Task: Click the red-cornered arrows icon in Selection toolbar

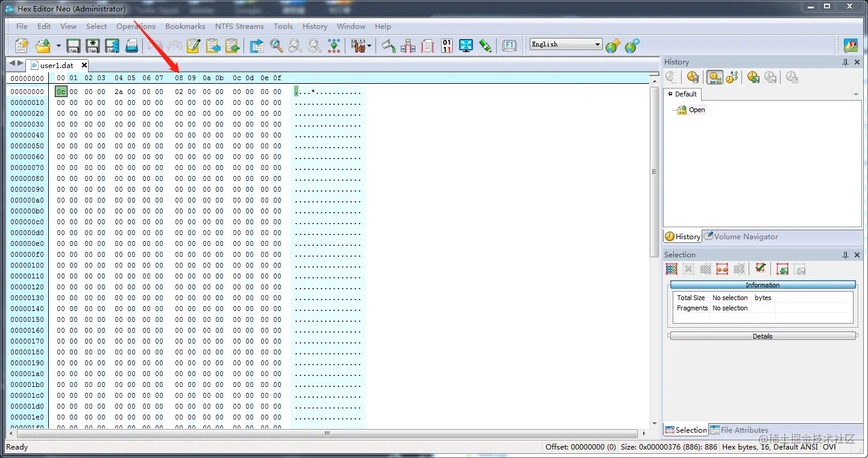Action: click(722, 269)
